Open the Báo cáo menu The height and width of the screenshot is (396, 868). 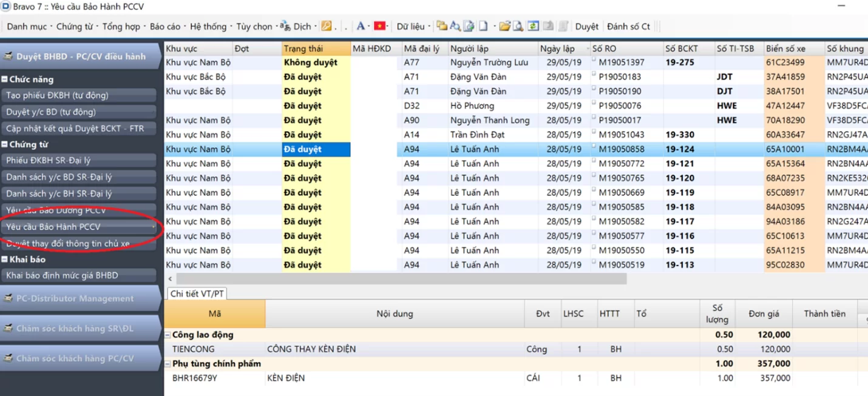click(165, 26)
